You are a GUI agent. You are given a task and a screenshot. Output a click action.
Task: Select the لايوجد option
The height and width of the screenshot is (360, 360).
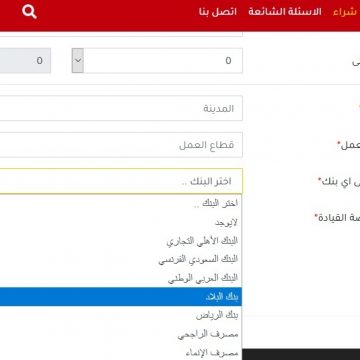click(x=121, y=222)
